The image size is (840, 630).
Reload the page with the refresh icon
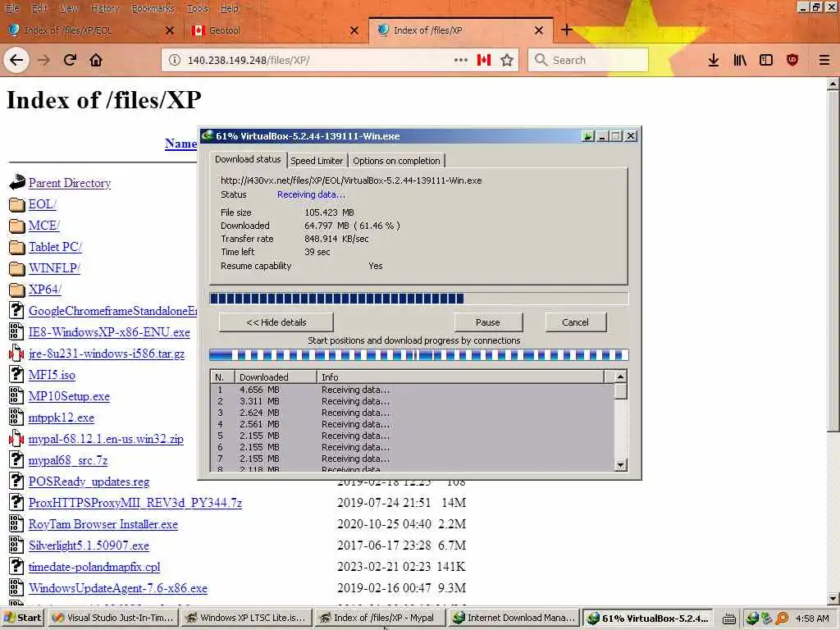pyautogui.click(x=70, y=60)
